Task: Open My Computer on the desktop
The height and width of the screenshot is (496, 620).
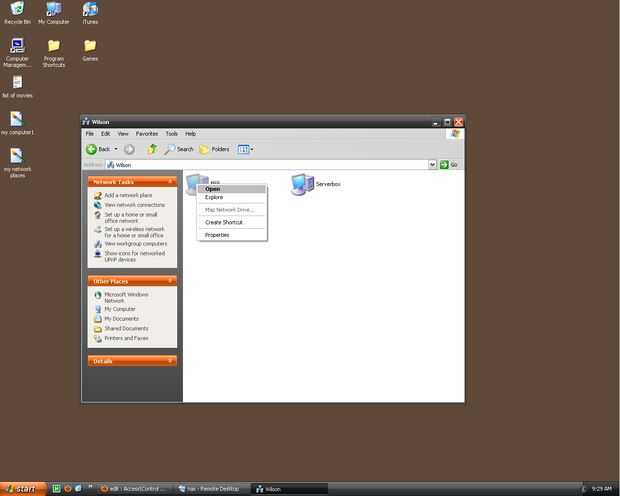Action: click(53, 12)
